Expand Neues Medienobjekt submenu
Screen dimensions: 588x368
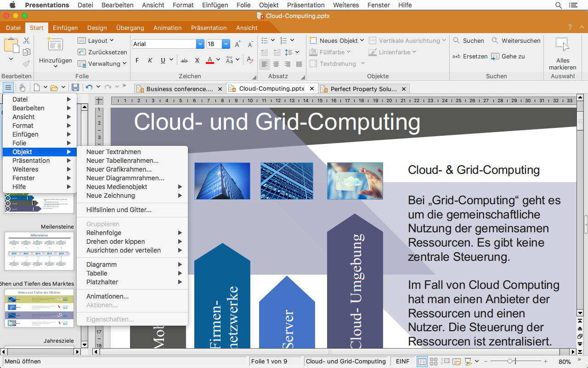132,187
